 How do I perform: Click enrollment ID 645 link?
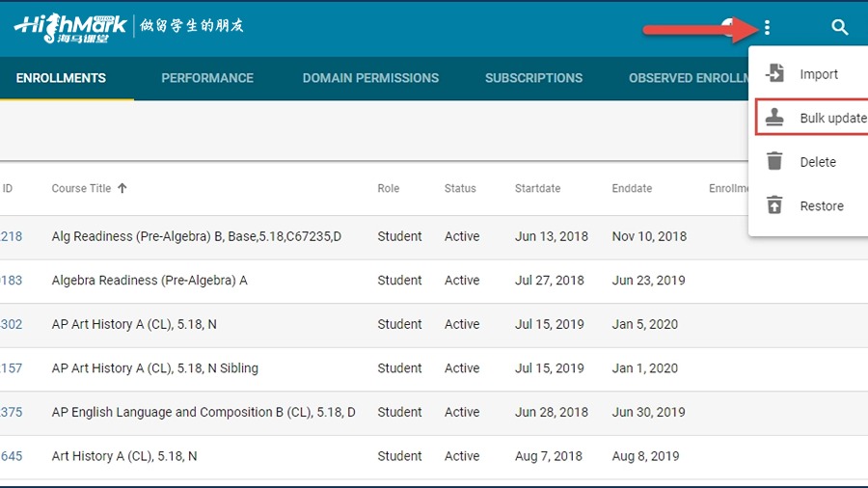tap(12, 456)
